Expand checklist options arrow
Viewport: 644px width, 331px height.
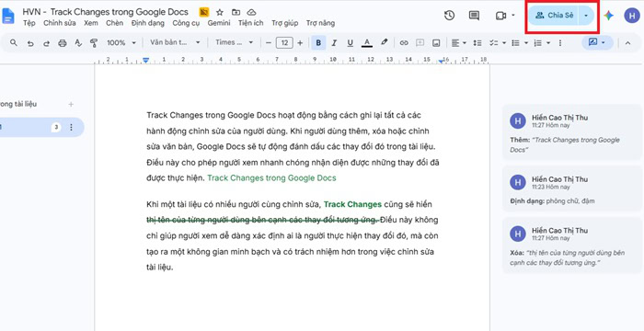coord(504,42)
